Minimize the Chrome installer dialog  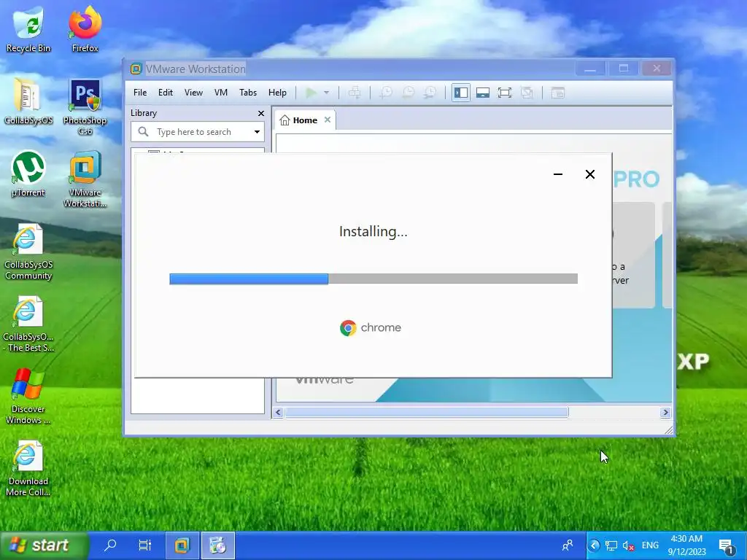pyautogui.click(x=558, y=174)
